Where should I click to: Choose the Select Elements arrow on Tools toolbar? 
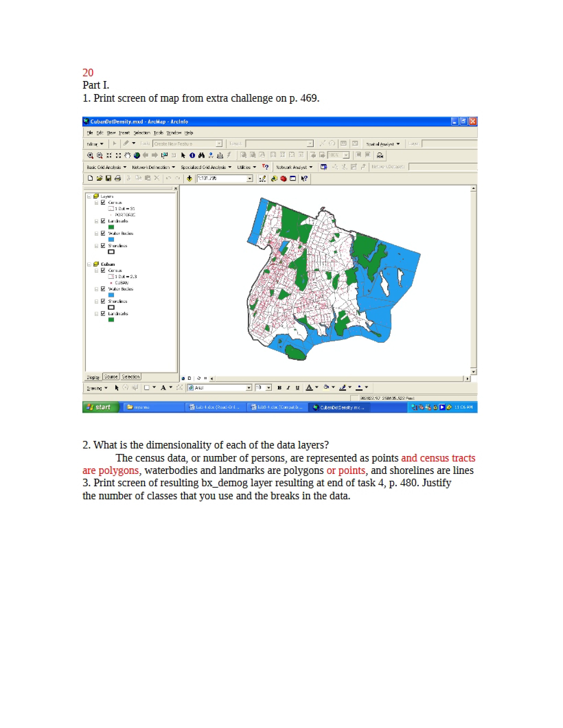click(183, 156)
